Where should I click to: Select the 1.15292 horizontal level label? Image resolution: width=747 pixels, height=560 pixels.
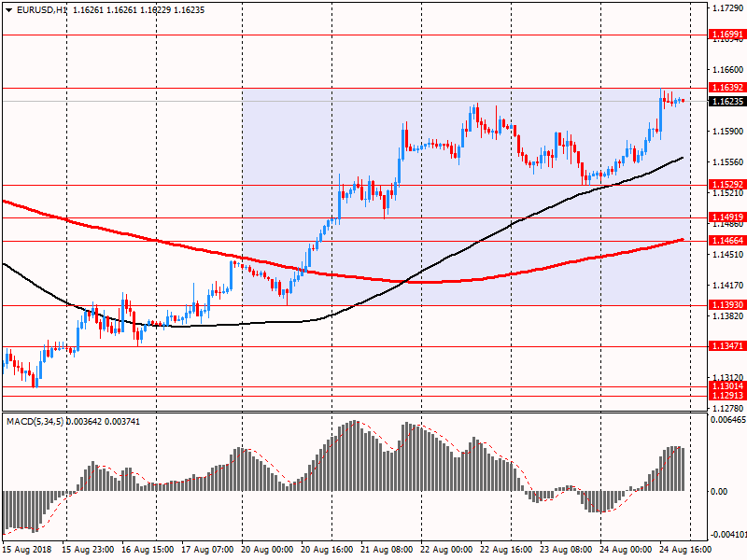pos(727,184)
